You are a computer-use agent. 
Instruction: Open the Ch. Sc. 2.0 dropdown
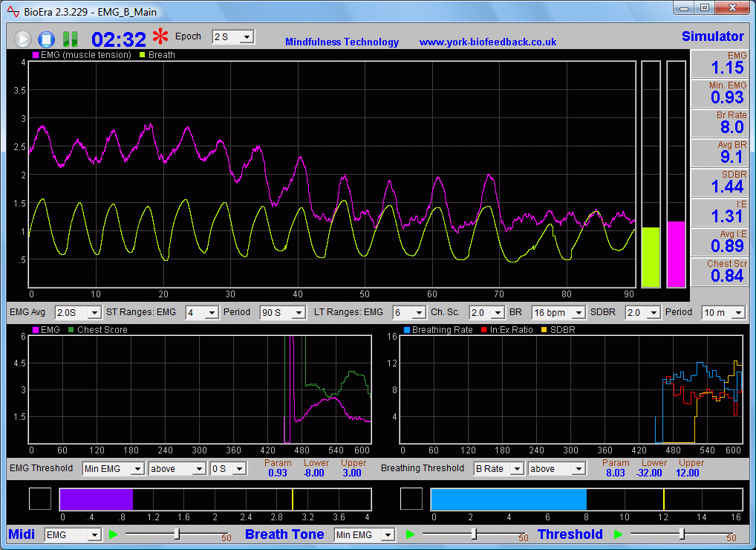pyautogui.click(x=487, y=313)
